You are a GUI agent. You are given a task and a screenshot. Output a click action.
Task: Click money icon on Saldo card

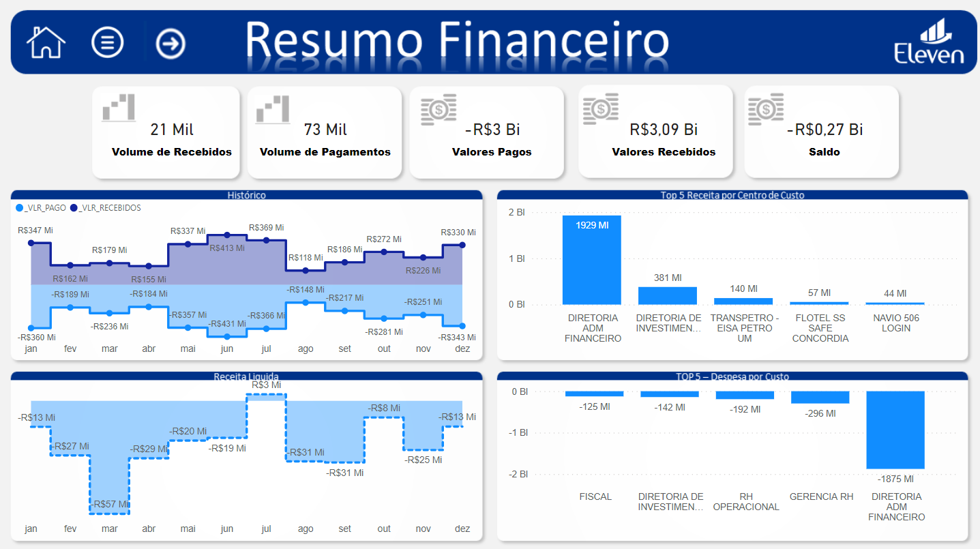[x=765, y=109]
